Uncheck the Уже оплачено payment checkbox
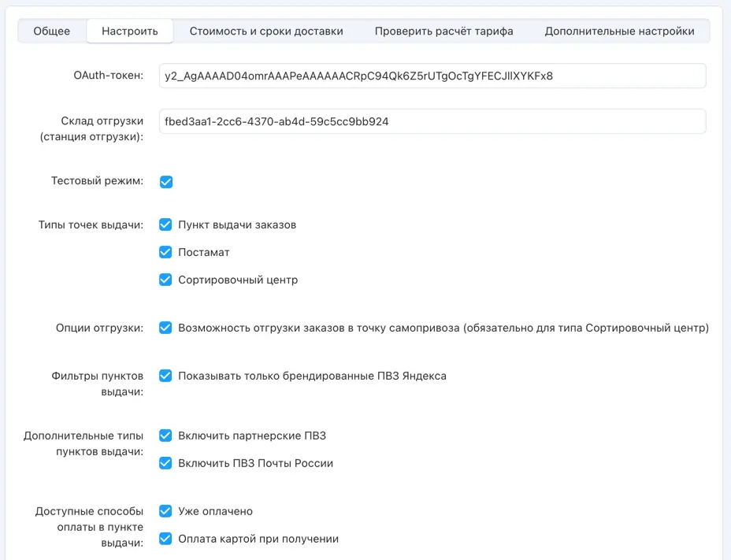The width and height of the screenshot is (731, 560). coord(166,511)
